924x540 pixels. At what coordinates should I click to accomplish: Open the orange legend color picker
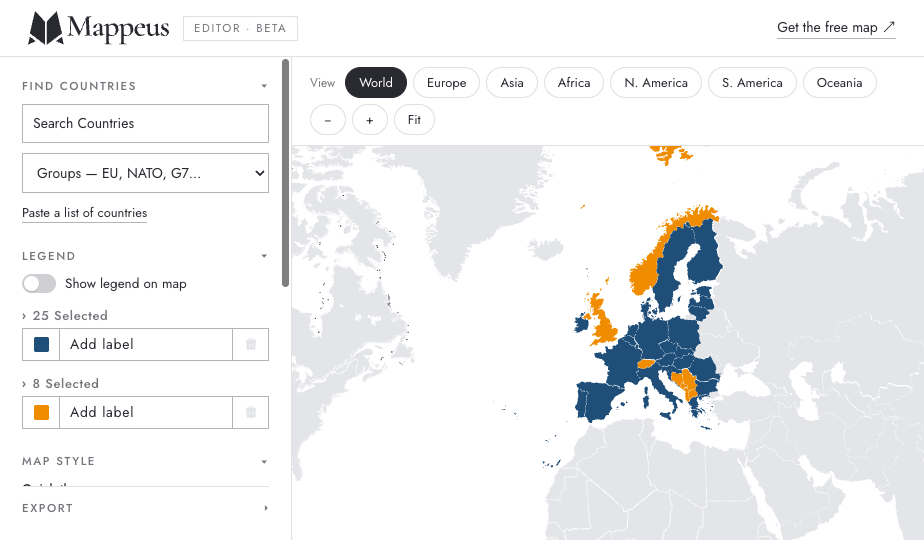(x=41, y=412)
